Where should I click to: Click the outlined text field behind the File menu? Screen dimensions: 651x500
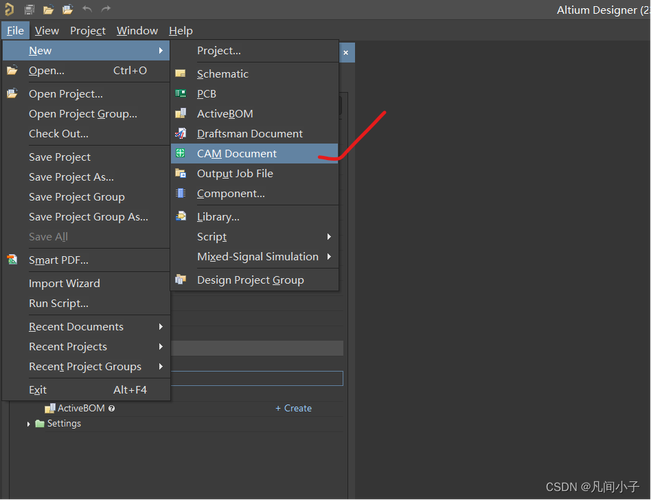point(257,378)
